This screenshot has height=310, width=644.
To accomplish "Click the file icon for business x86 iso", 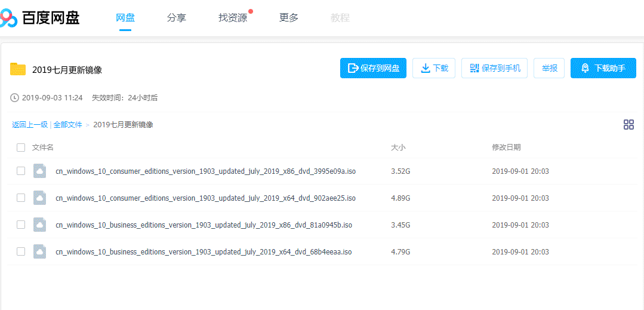I will click(39, 225).
